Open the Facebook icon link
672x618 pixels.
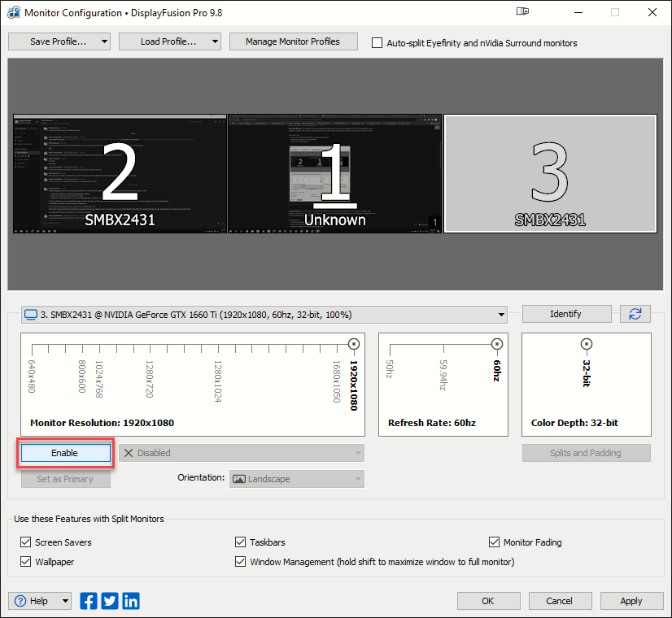pyautogui.click(x=89, y=601)
